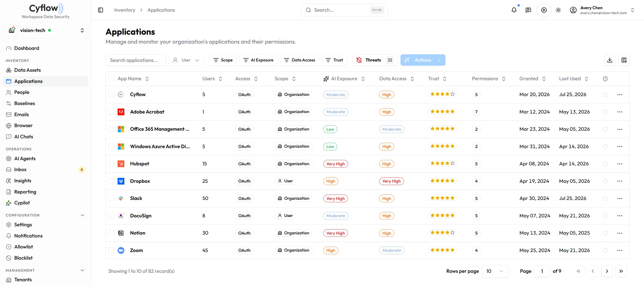This screenshot has width=644, height=286.
Task: Open row menu for Cyflow
Action: (x=620, y=94)
